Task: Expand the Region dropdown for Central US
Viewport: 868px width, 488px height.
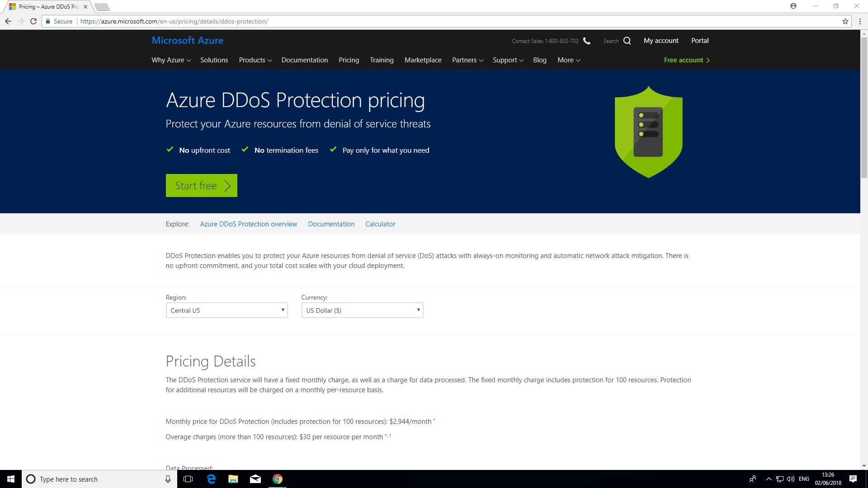Action: coord(226,310)
